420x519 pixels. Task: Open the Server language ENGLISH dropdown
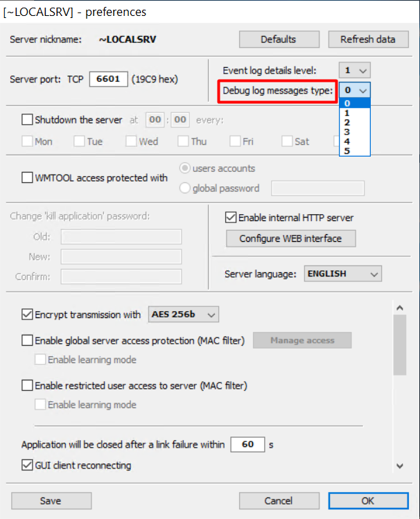point(343,274)
